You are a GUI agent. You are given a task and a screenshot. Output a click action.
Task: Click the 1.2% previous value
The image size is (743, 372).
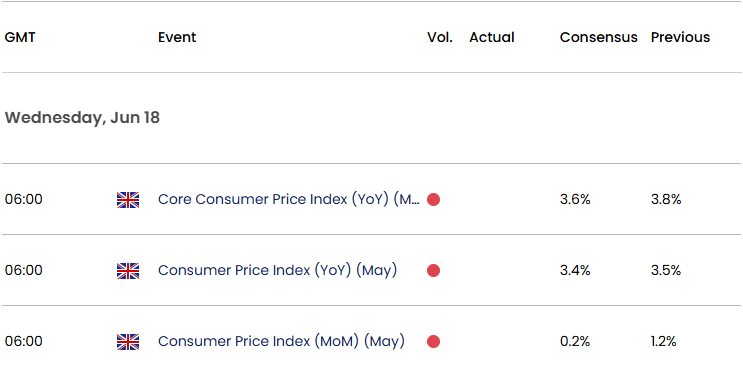(663, 342)
